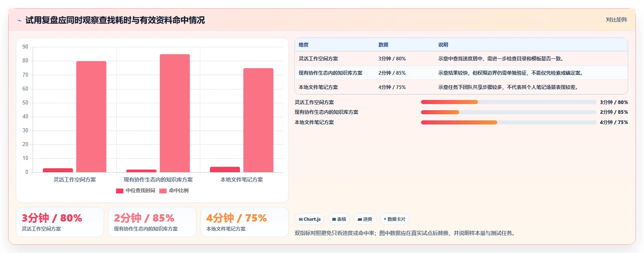This screenshot has height=253, width=644.
Task: Click 灵活工作空间方案 label beside the progress bar
Action: tap(314, 102)
